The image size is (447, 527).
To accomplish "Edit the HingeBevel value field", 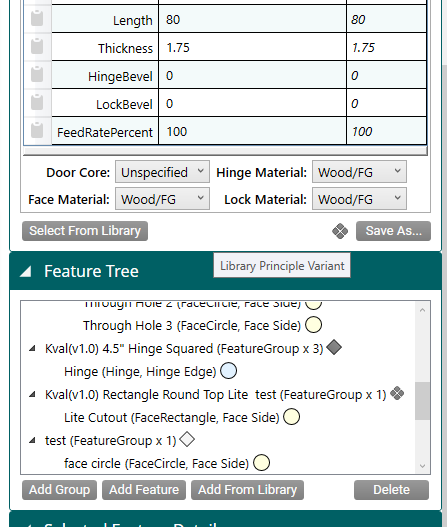I will [x=252, y=75].
